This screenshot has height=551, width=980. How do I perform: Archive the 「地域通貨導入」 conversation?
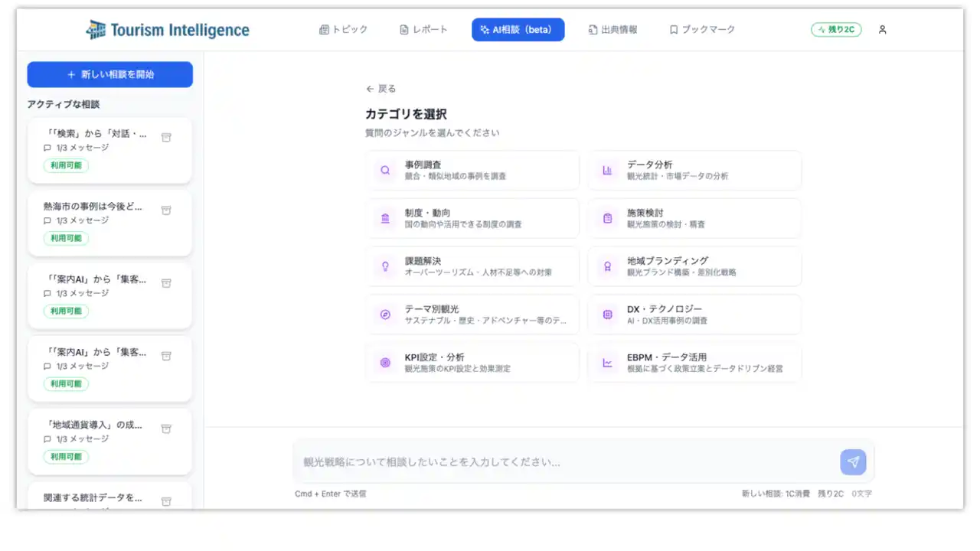point(166,429)
